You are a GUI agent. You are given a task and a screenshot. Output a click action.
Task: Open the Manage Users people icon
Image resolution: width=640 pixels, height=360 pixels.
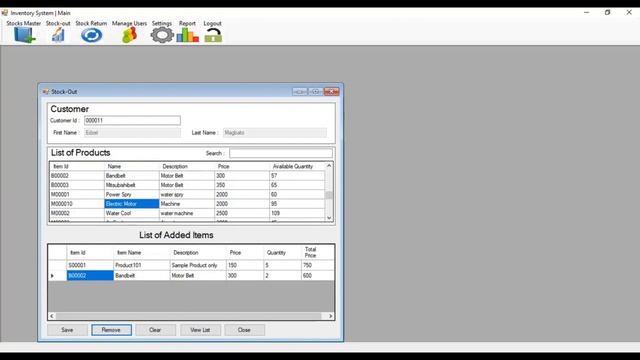(129, 35)
